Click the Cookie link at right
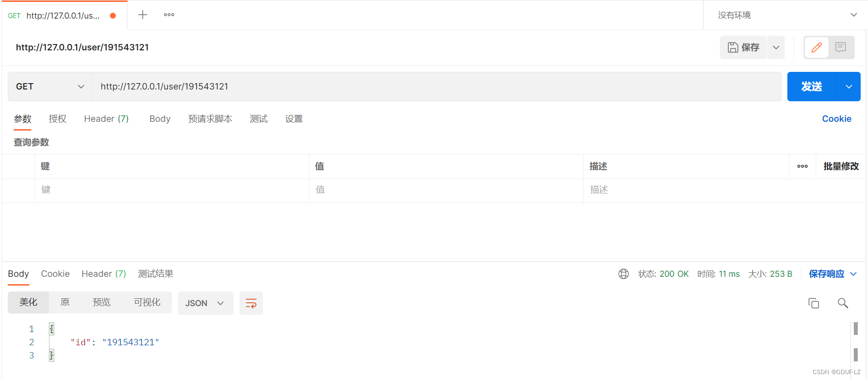Image resolution: width=868 pixels, height=379 pixels. pyautogui.click(x=836, y=119)
